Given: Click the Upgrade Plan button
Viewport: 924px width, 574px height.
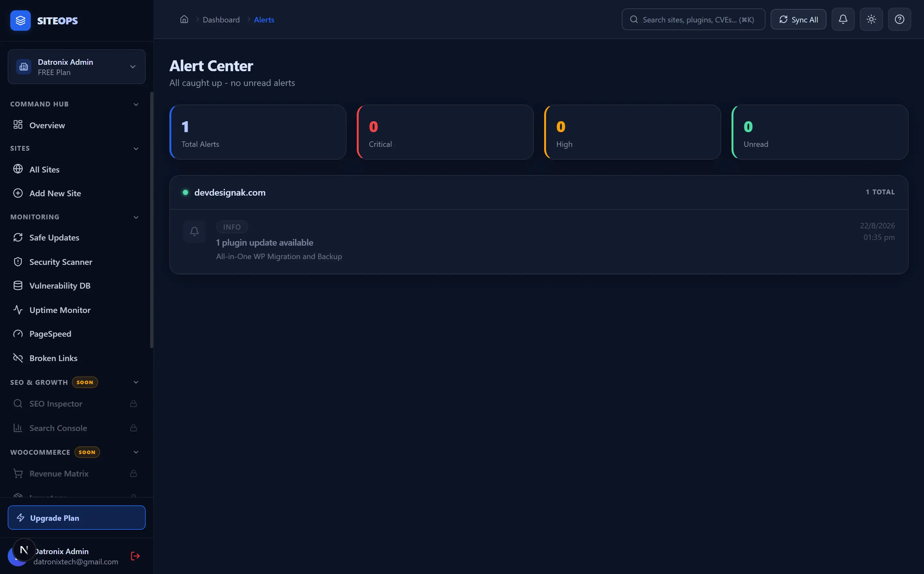Looking at the screenshot, I should (x=77, y=518).
